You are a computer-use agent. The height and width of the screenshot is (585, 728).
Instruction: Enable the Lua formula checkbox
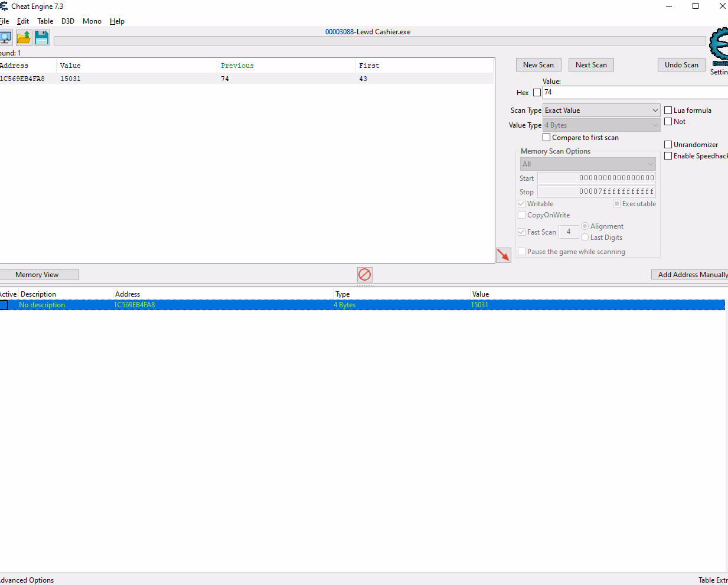[668, 110]
